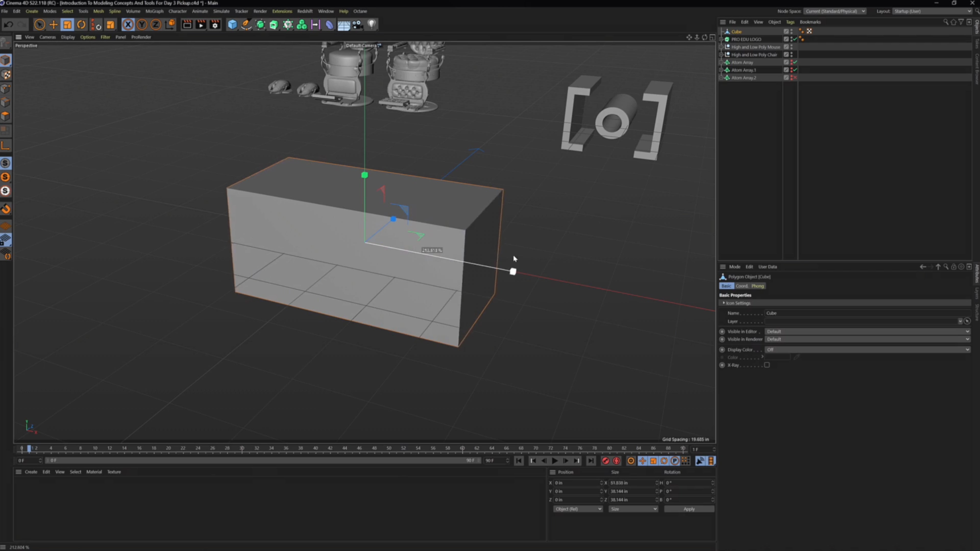Click the Name field containing Cube
This screenshot has height=551, width=980.
click(x=867, y=313)
